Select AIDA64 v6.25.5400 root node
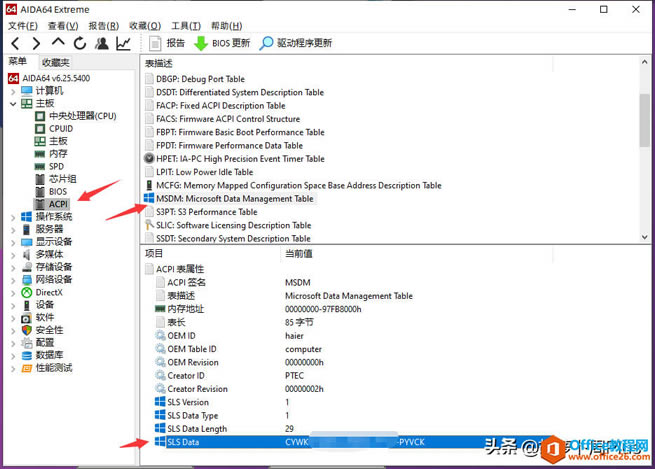Image resolution: width=655 pixels, height=469 pixels. tap(49, 78)
